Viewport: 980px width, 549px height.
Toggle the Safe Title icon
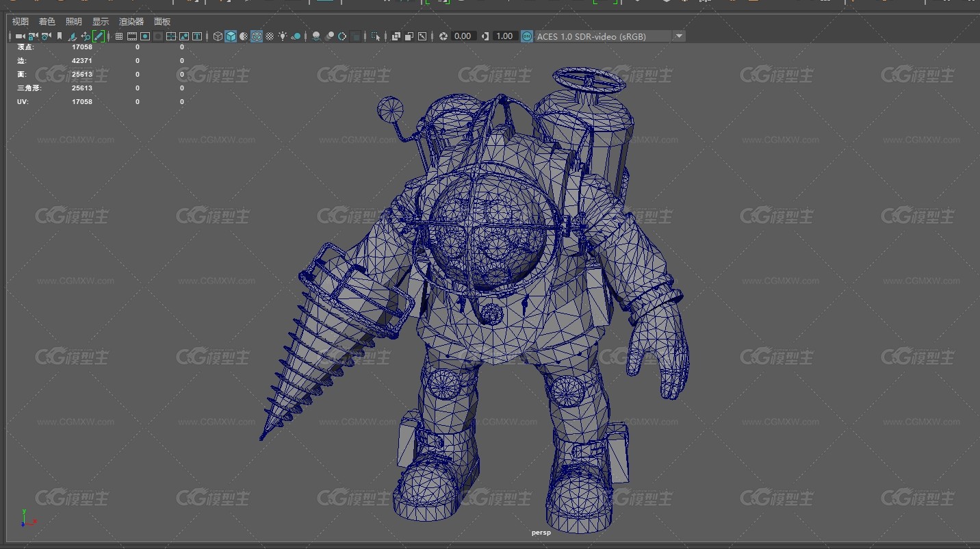197,36
